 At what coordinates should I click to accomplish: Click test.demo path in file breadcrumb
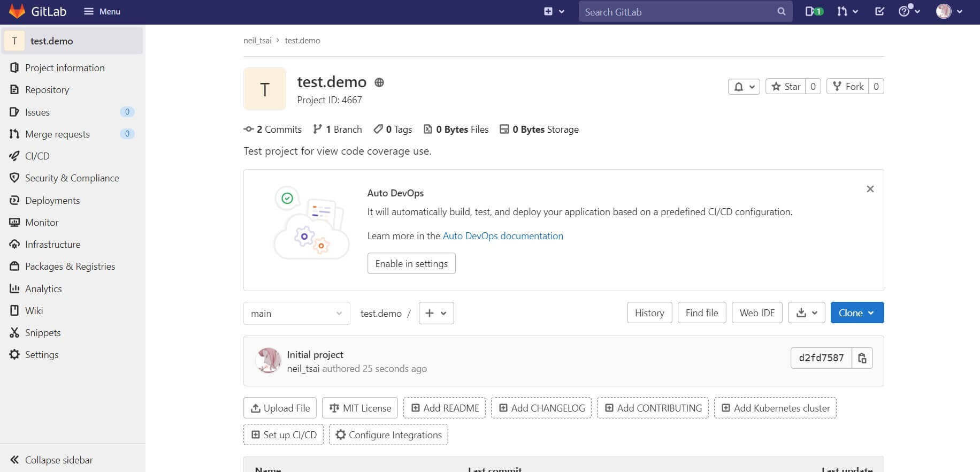381,314
